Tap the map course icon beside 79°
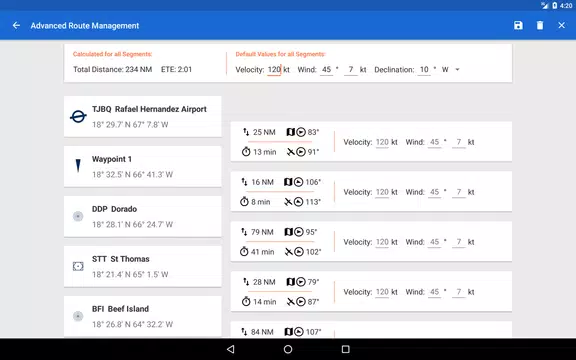 [x=290, y=282]
